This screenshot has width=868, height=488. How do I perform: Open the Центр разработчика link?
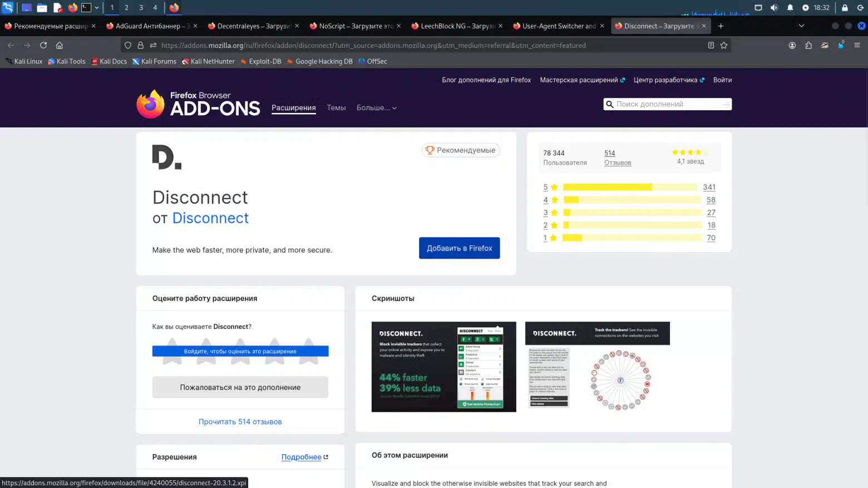coord(669,80)
